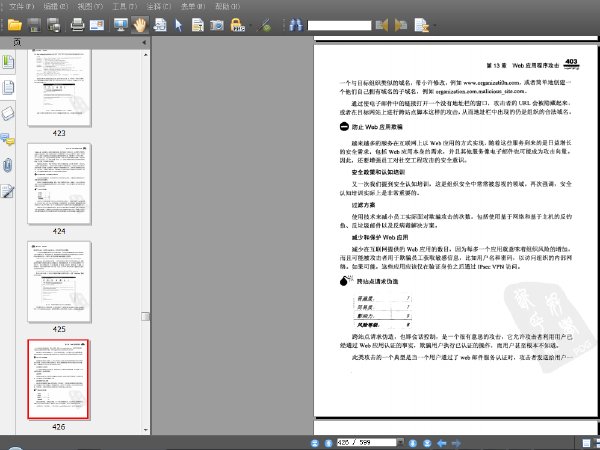Open the 帮助 (Help) menu

[227, 6]
